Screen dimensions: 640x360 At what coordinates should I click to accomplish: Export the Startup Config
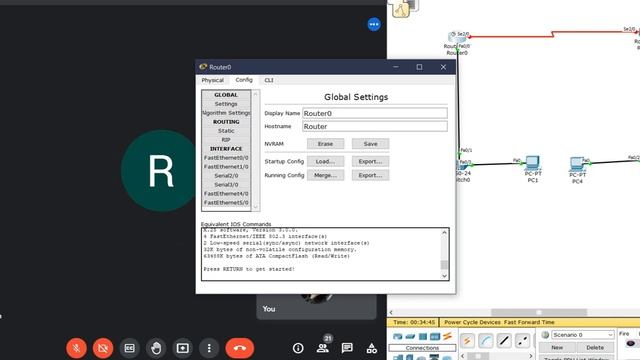click(x=370, y=161)
